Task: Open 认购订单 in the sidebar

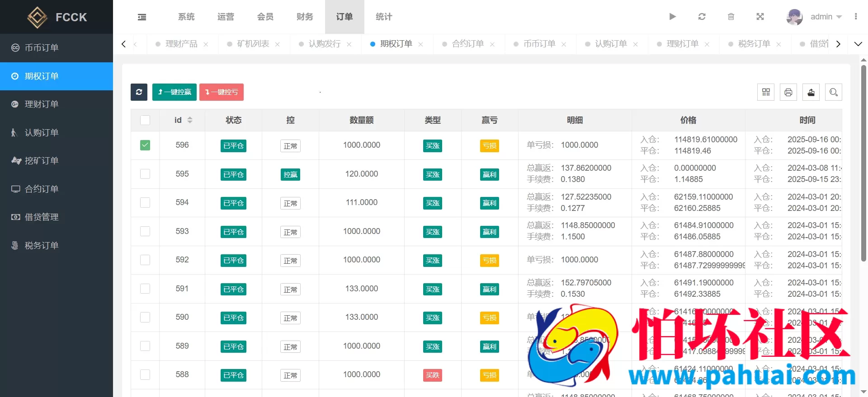Action: (x=57, y=133)
